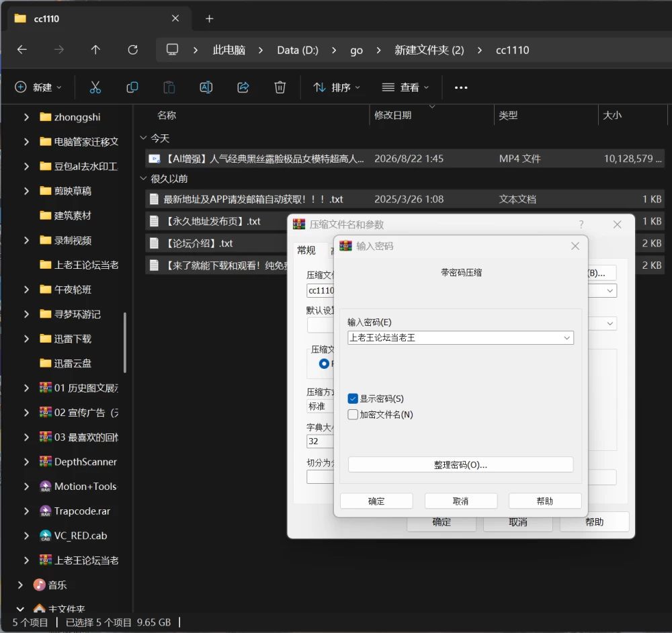The height and width of the screenshot is (633, 672).
Task: Open the 迅雷云盘 folder
Action: [73, 364]
